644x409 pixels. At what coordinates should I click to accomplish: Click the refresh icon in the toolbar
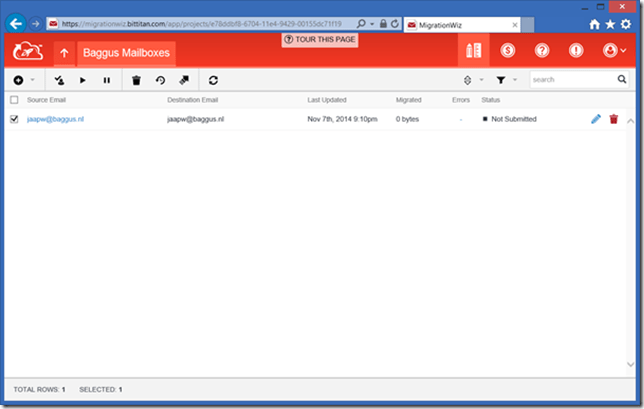[213, 79]
